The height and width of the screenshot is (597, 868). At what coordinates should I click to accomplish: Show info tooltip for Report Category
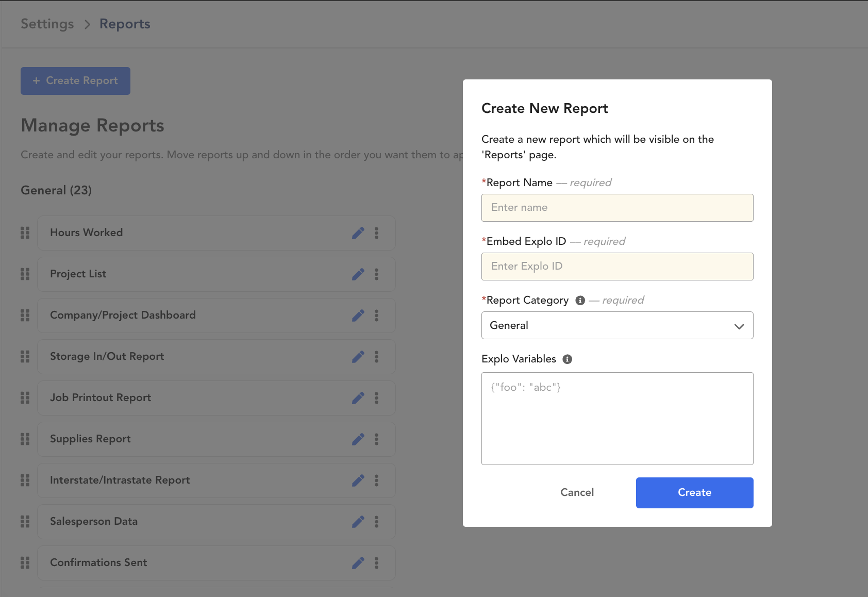(580, 301)
